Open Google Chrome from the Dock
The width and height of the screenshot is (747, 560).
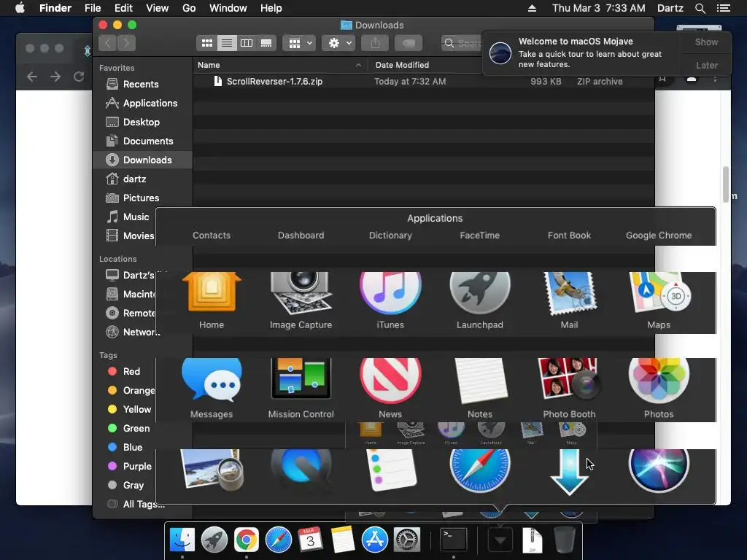(x=247, y=540)
